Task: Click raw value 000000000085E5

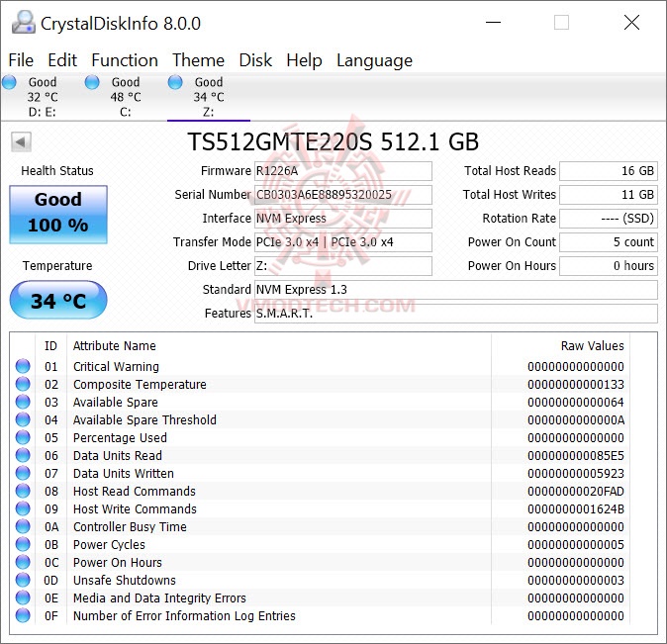Action: click(x=576, y=456)
